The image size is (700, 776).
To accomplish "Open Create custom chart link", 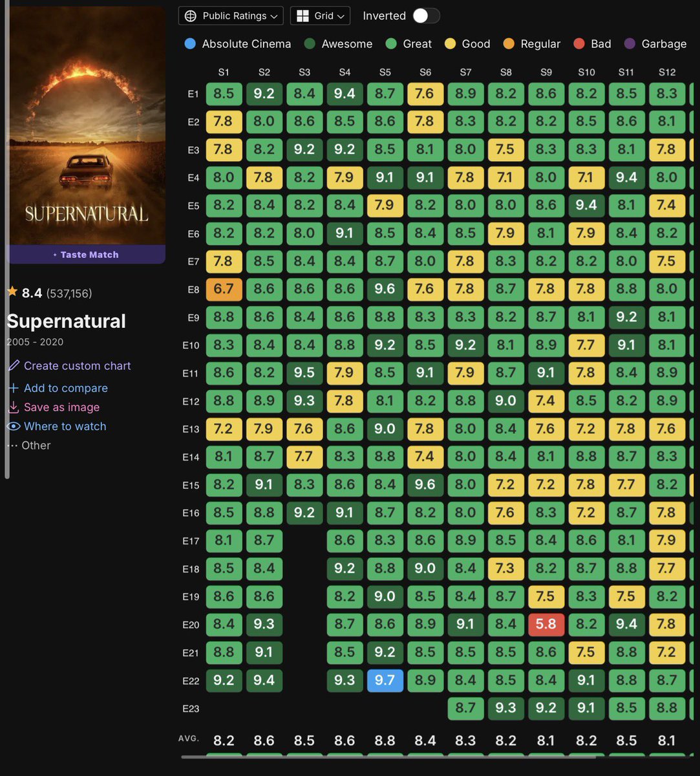I will 77,365.
